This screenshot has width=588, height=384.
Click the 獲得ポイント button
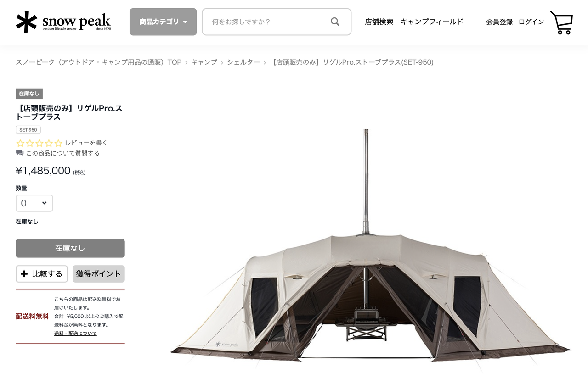point(98,274)
